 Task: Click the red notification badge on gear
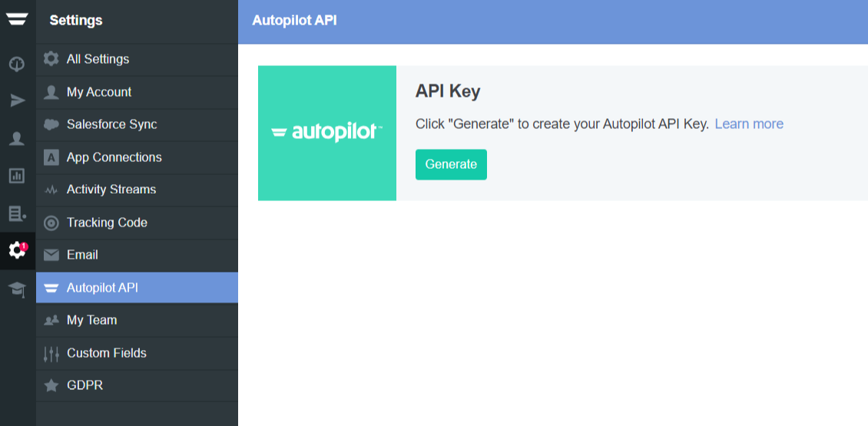pyautogui.click(x=25, y=246)
